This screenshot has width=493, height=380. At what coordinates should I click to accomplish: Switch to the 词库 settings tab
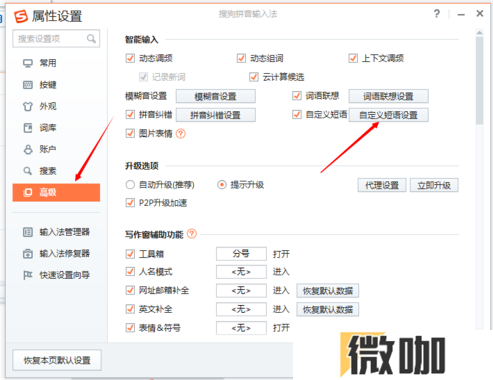[x=56, y=128]
